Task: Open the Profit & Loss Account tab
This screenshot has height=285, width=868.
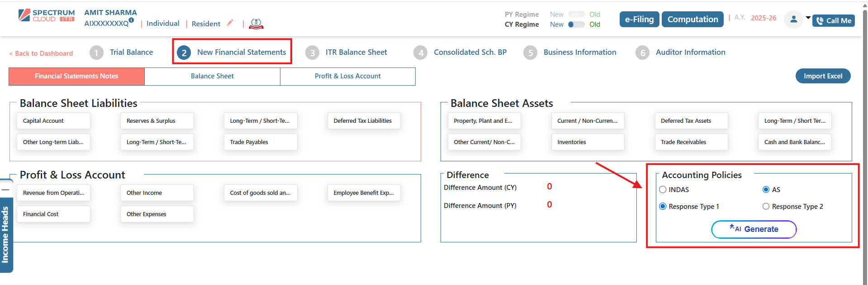Action: (347, 76)
